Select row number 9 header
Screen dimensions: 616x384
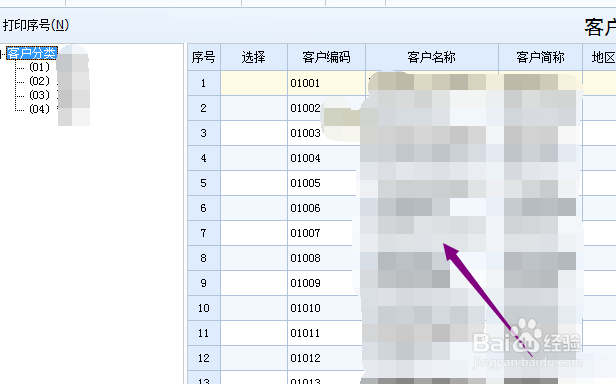click(204, 283)
